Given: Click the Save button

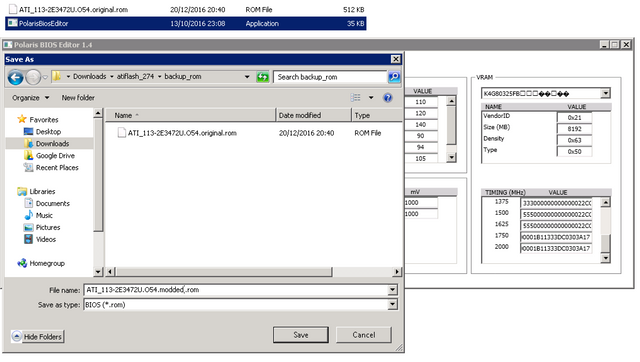Looking at the screenshot, I should click(x=301, y=335).
